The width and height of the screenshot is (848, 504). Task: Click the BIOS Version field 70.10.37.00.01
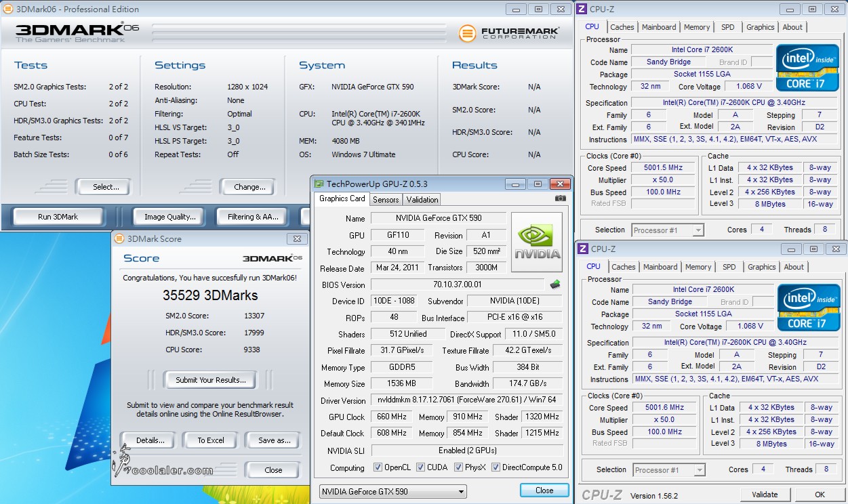(x=458, y=285)
